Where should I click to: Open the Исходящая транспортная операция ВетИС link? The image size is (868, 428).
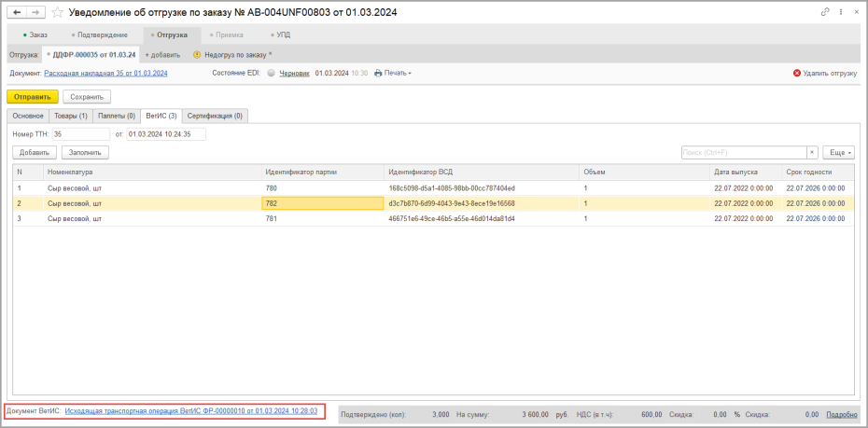191,411
